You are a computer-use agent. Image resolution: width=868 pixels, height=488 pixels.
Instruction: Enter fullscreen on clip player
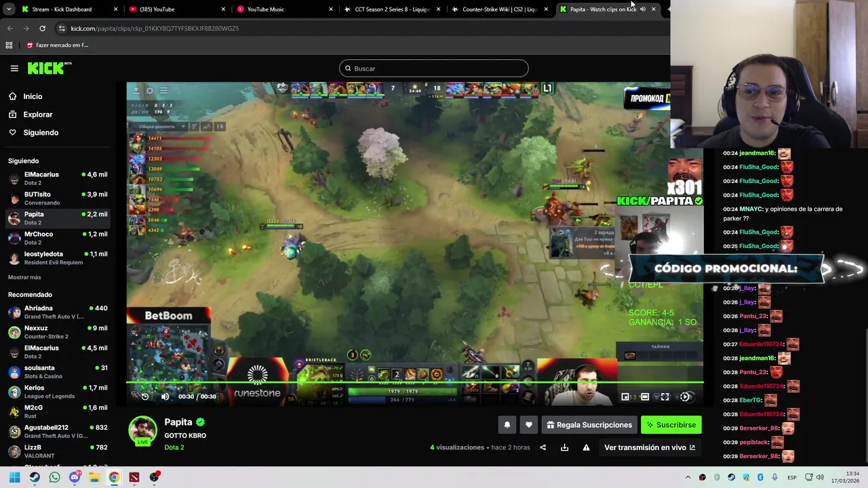click(665, 397)
